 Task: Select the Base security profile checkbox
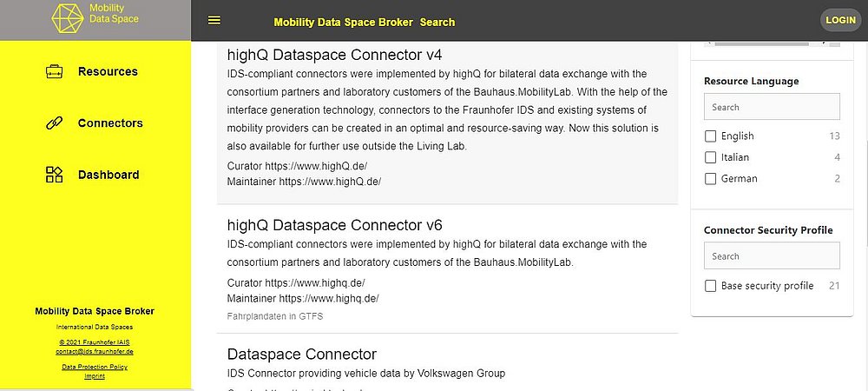click(711, 286)
